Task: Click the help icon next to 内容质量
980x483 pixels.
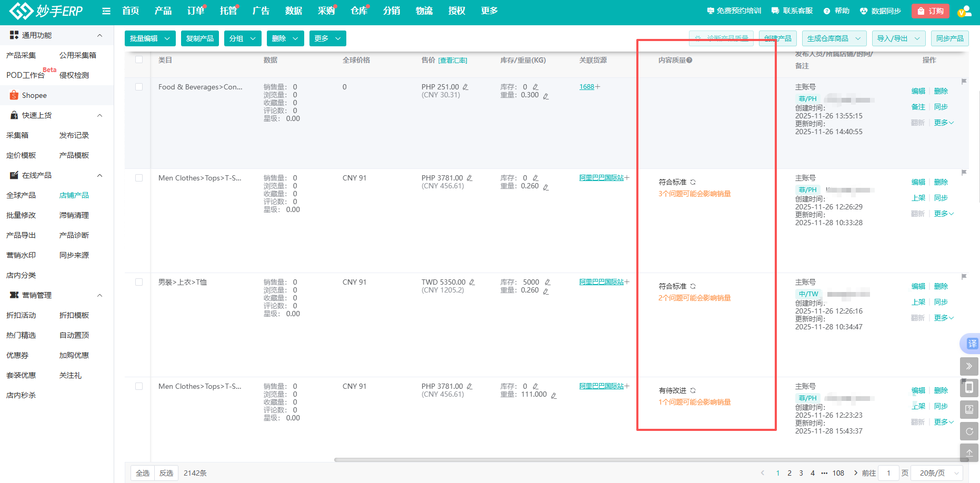Action: 689,61
